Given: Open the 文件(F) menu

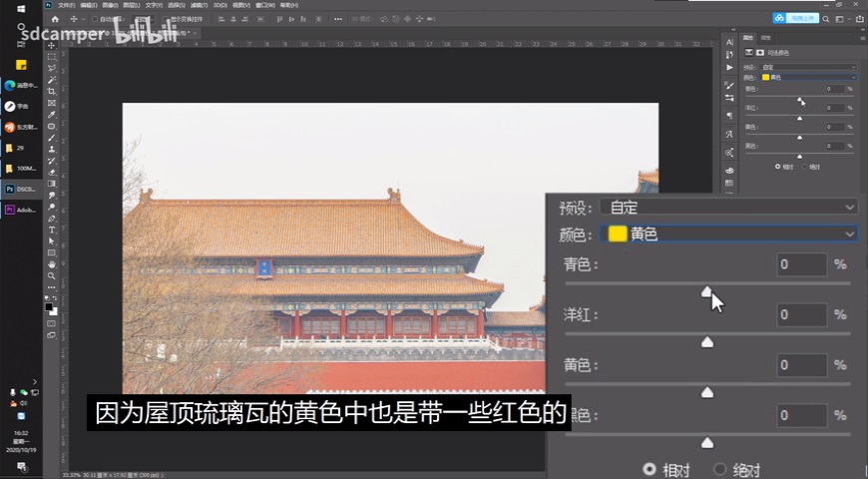Looking at the screenshot, I should coord(67,5).
